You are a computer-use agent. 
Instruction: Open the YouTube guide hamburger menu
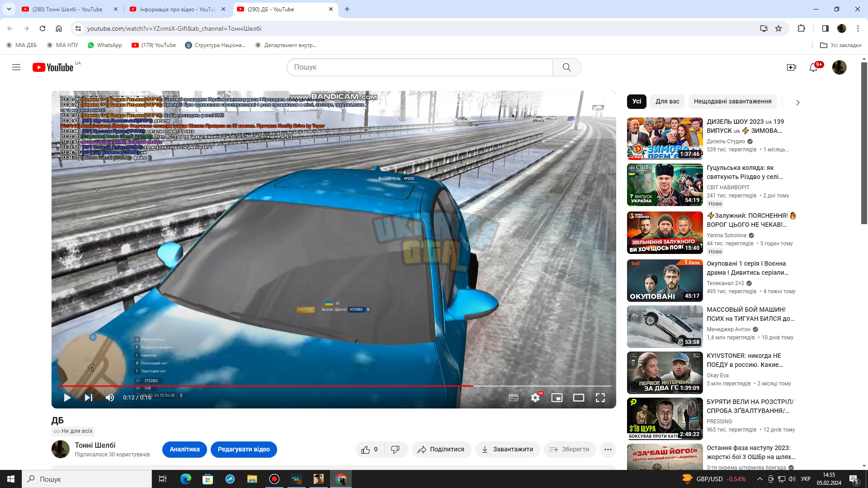16,67
